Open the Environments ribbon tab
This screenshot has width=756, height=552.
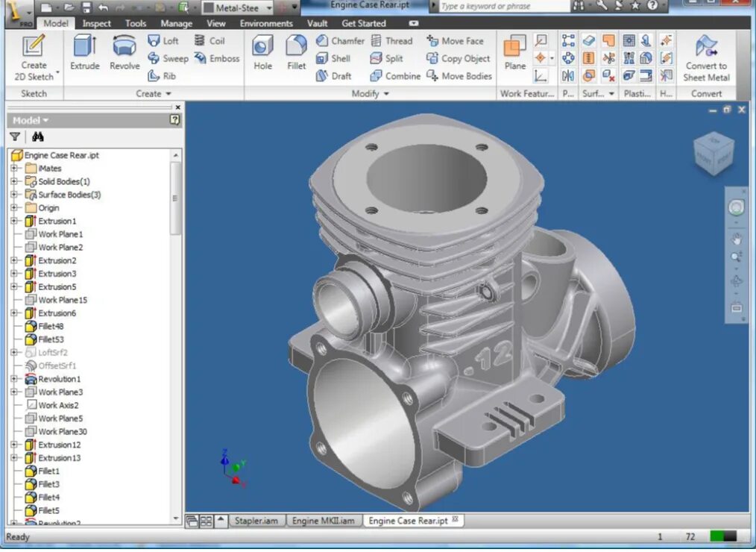pyautogui.click(x=266, y=23)
